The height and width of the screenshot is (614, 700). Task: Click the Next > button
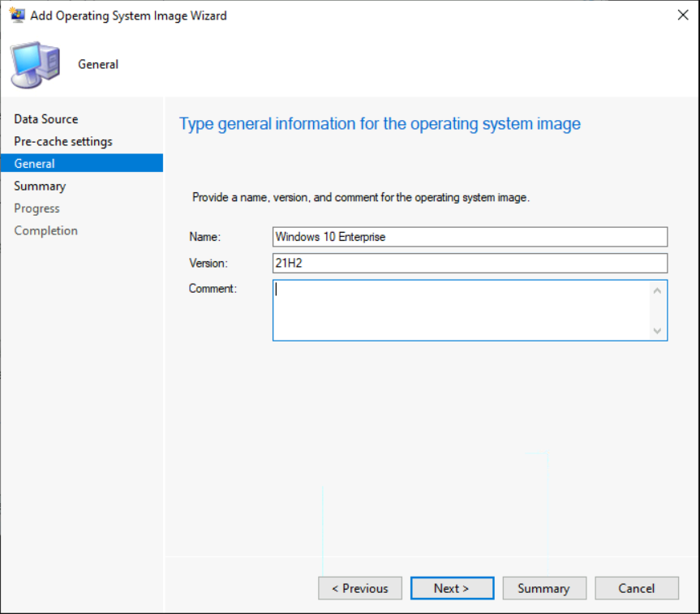(452, 589)
